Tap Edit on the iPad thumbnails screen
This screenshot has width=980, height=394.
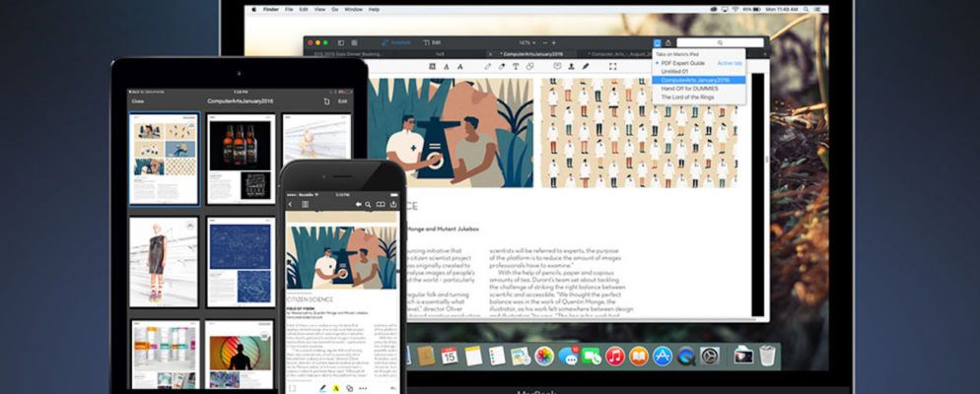(342, 101)
